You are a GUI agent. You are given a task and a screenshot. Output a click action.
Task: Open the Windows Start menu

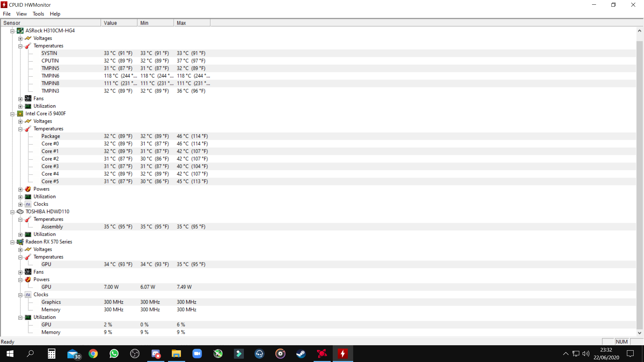click(x=10, y=354)
